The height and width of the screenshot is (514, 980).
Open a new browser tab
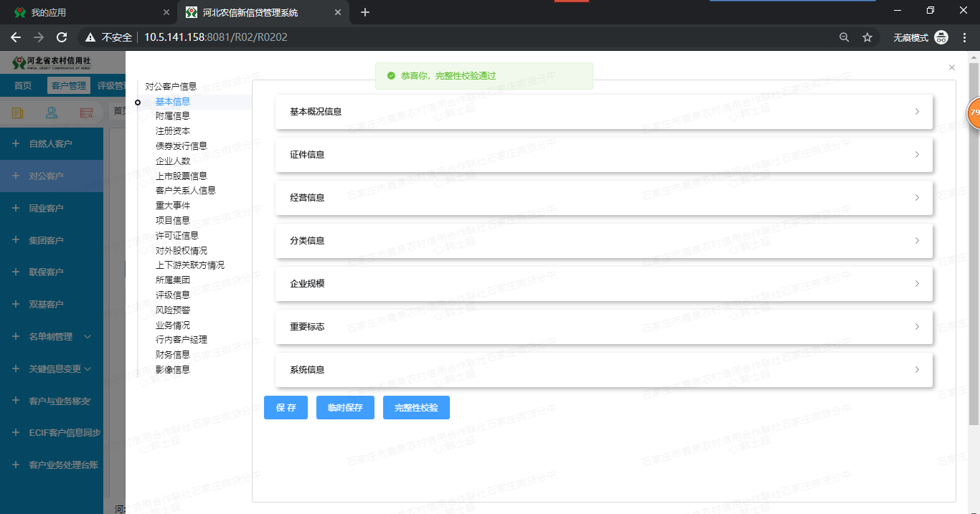(365, 12)
